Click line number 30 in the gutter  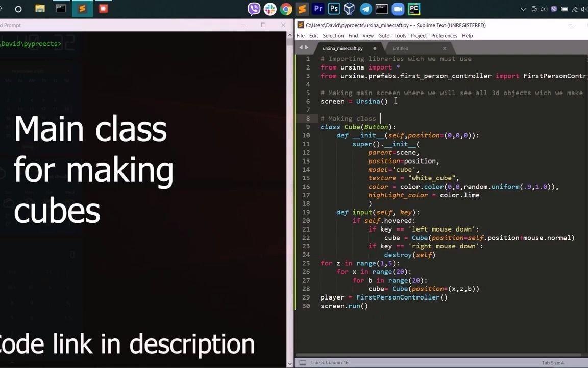click(306, 306)
